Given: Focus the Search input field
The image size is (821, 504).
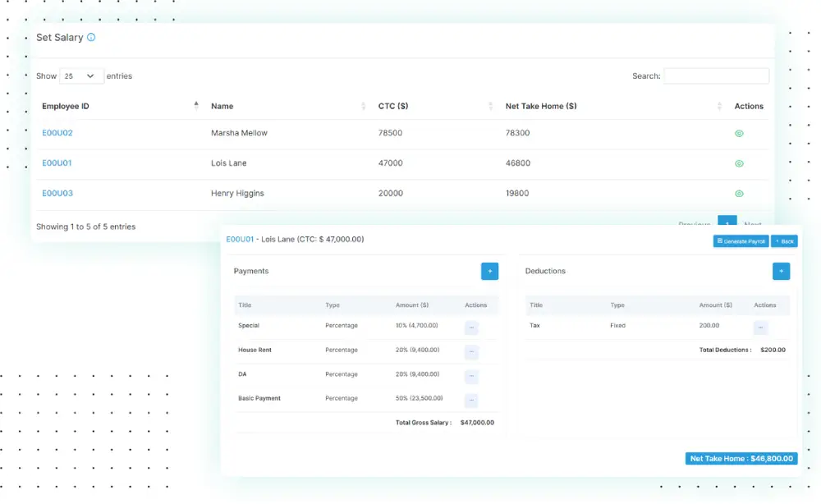Looking at the screenshot, I should [716, 76].
